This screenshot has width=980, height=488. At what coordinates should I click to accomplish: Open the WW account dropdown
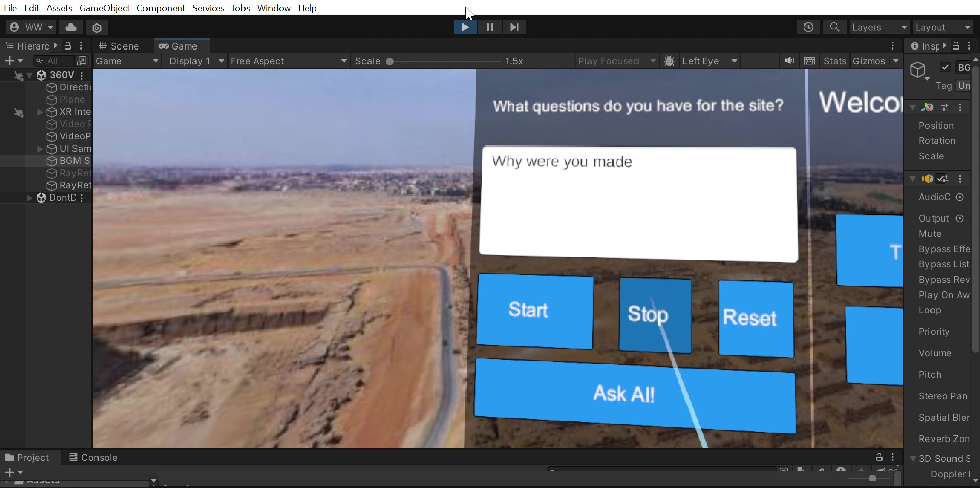coord(31,27)
